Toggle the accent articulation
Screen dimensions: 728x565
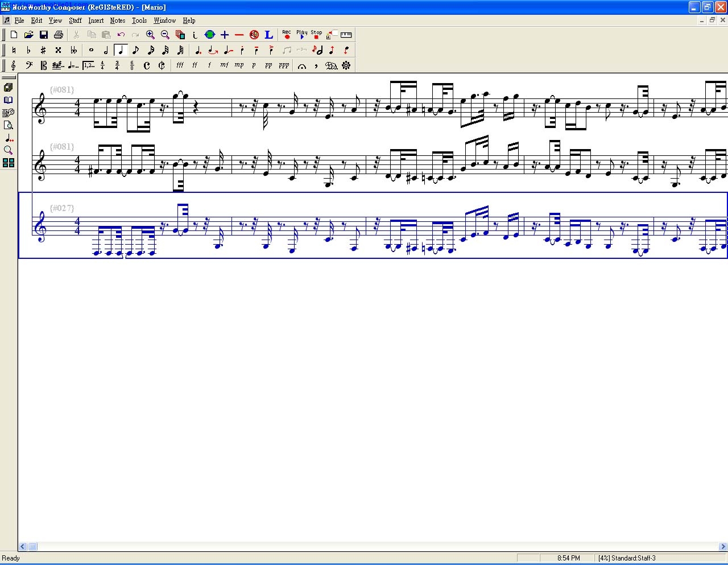[272, 50]
